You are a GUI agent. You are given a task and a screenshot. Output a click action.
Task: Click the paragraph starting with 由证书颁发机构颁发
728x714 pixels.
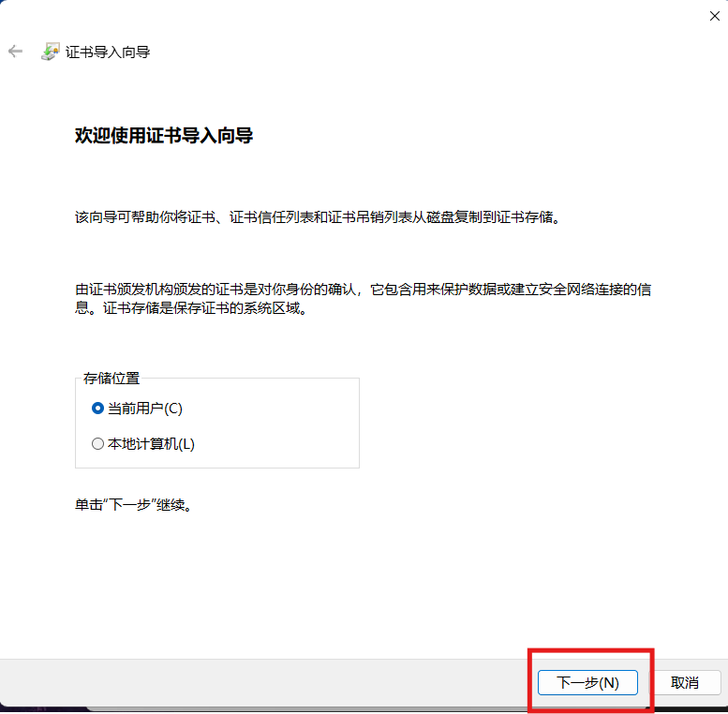coord(363,290)
